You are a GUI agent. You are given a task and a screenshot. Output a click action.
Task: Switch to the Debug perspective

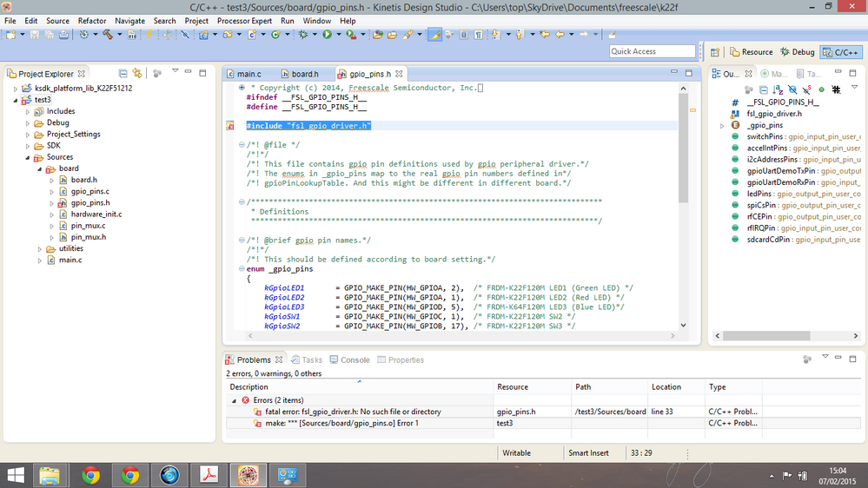797,52
